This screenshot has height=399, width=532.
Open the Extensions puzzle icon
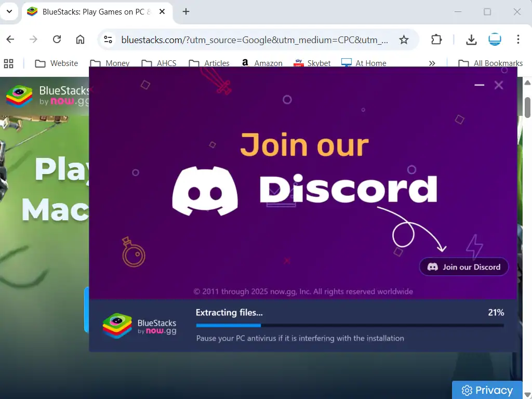coord(436,39)
